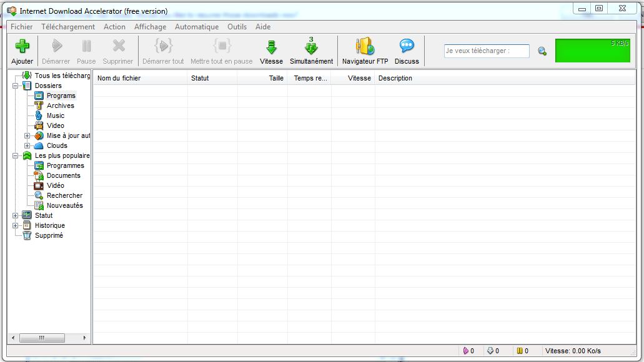Expand the Clouds tree node
The height and width of the screenshot is (362, 644).
coord(27,145)
